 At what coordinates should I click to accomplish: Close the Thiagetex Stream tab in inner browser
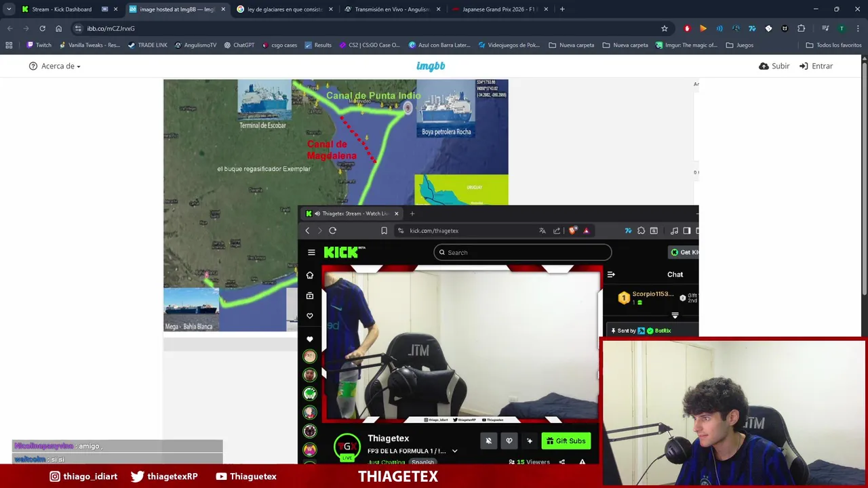click(397, 213)
